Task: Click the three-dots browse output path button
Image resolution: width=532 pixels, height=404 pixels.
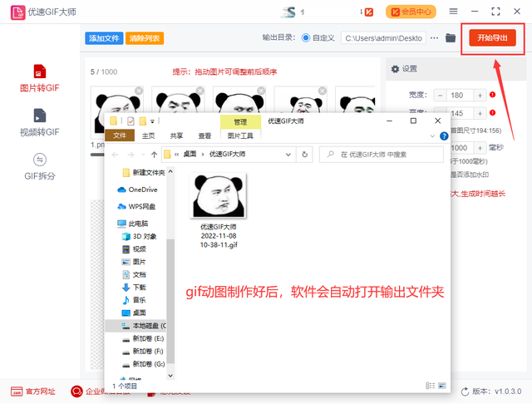Action: (x=434, y=38)
